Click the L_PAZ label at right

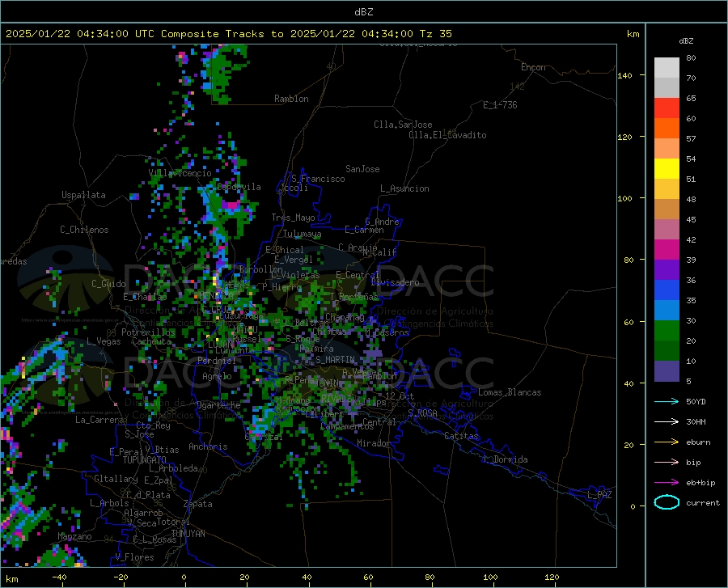click(599, 495)
